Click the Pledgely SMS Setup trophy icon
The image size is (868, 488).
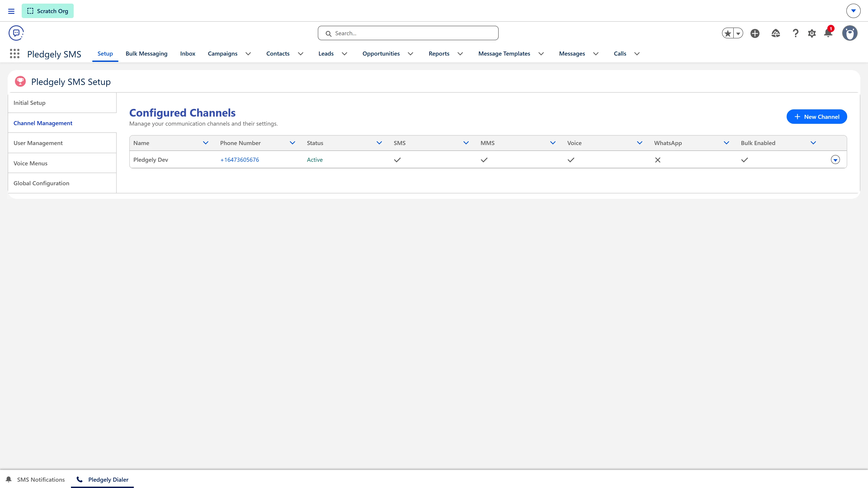[20, 82]
